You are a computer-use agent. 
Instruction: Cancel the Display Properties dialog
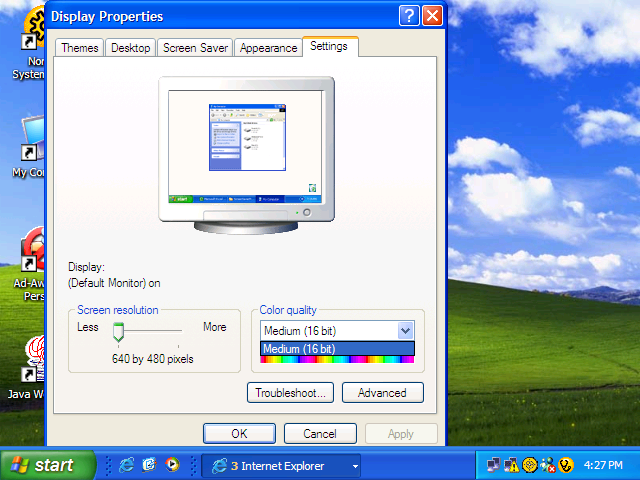point(320,433)
